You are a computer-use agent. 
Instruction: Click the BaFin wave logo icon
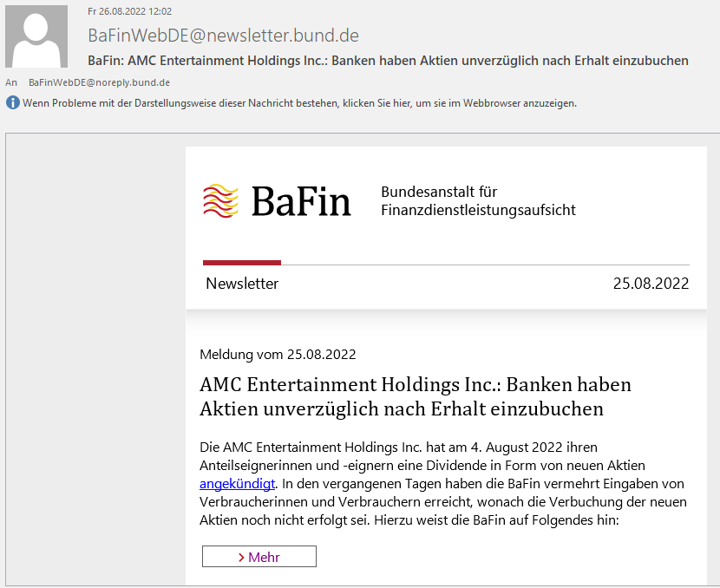(219, 199)
